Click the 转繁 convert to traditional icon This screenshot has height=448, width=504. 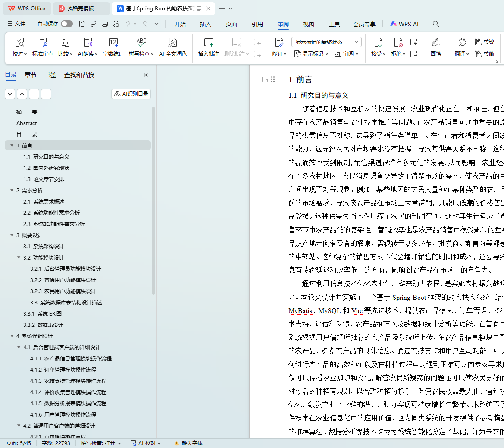coord(484,42)
